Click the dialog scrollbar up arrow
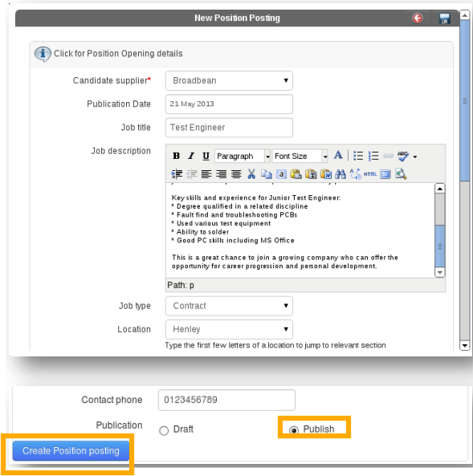The height and width of the screenshot is (476, 473). click(464, 14)
